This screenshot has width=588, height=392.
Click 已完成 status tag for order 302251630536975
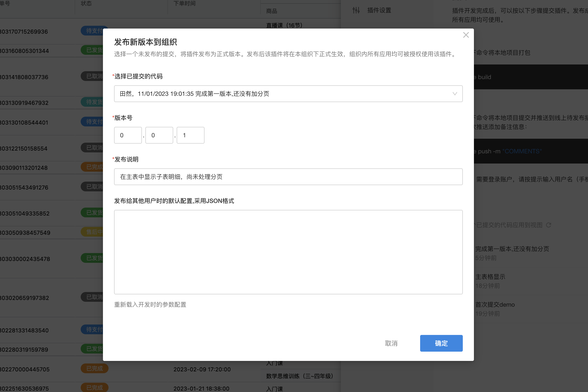[94, 388]
